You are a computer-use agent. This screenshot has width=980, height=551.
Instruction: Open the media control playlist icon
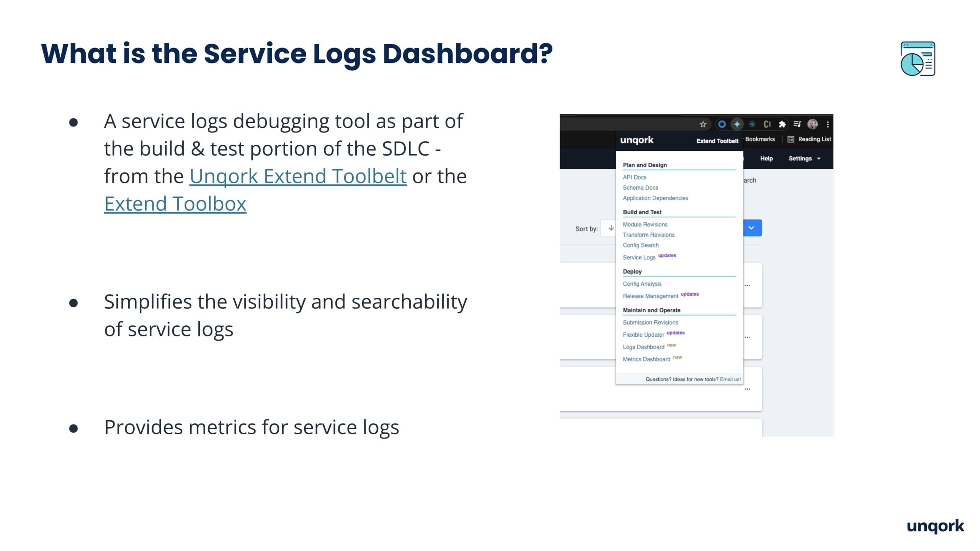(x=797, y=124)
